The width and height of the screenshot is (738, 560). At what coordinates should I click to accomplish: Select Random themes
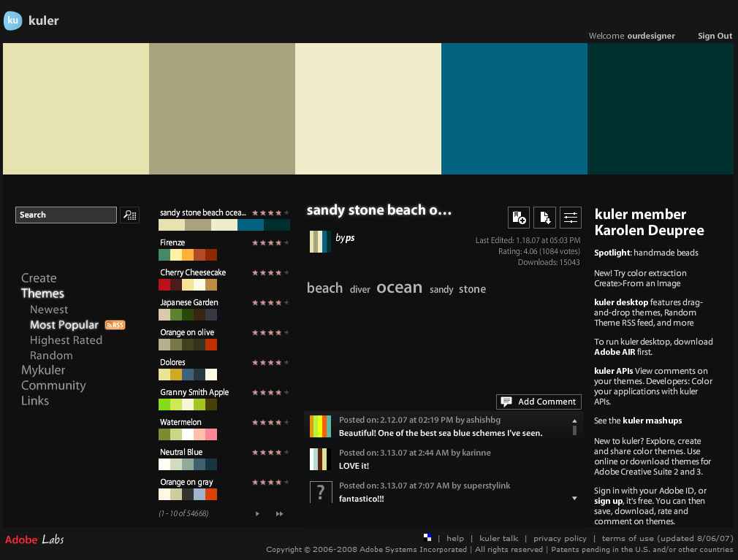51,356
